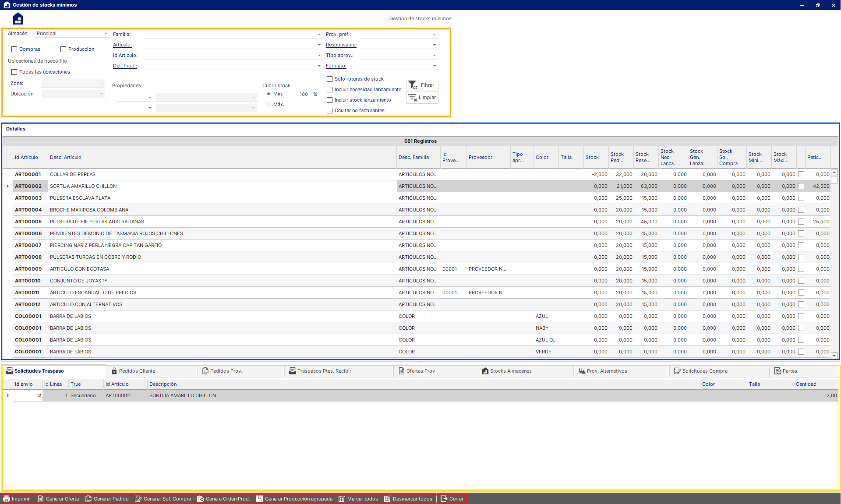Click the Cubrir stock percentage field
This screenshot has height=504, width=841.
coord(302,94)
